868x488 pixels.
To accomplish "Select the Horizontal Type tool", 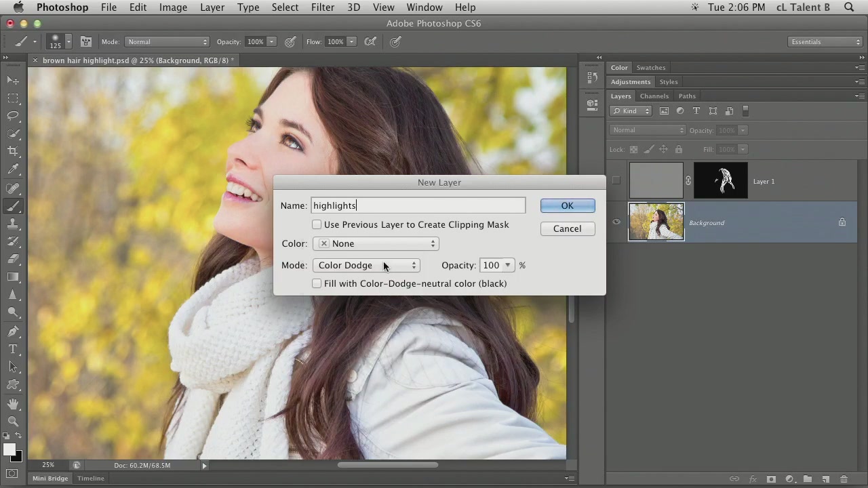I will 13,349.
